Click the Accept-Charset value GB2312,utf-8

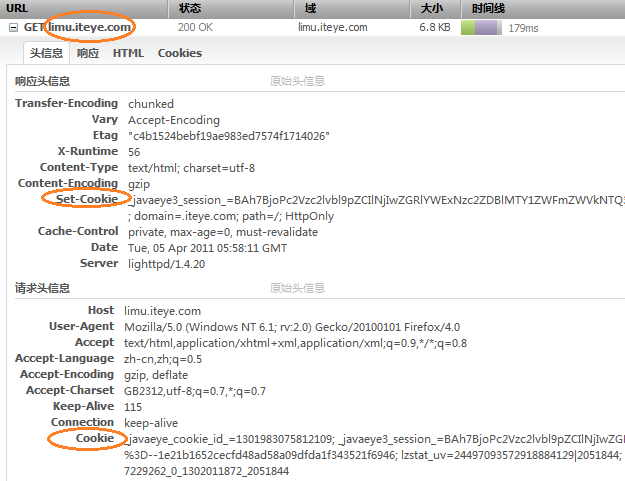tap(195, 391)
